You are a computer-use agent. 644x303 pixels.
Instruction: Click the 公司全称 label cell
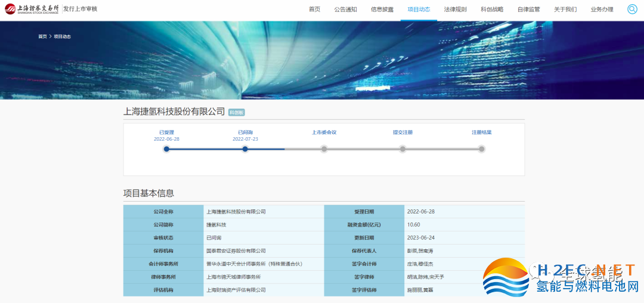click(x=163, y=212)
